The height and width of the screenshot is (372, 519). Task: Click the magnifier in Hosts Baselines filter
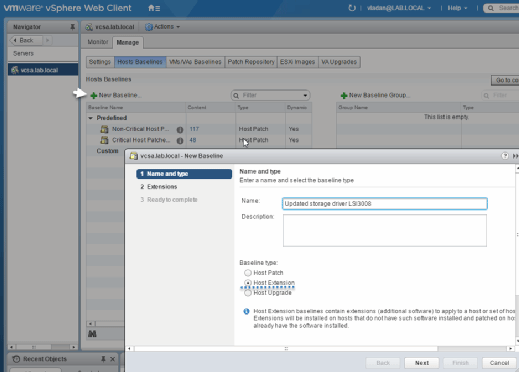click(236, 96)
